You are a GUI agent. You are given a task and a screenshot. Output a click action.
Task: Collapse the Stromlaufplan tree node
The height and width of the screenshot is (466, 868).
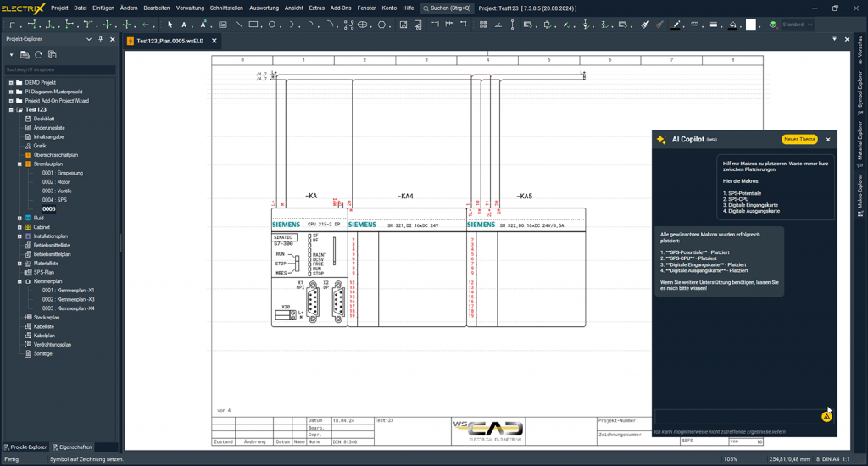pyautogui.click(x=19, y=164)
